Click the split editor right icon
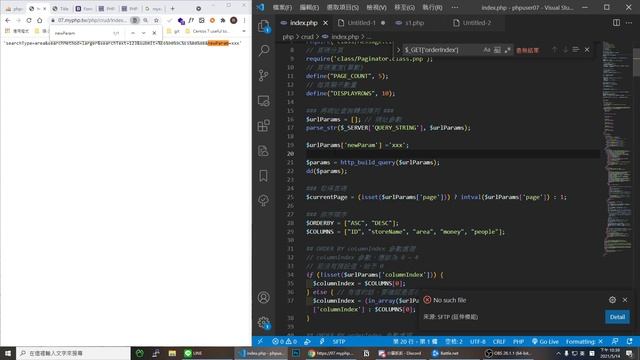Viewport: 640px width, 360px height. [x=616, y=23]
